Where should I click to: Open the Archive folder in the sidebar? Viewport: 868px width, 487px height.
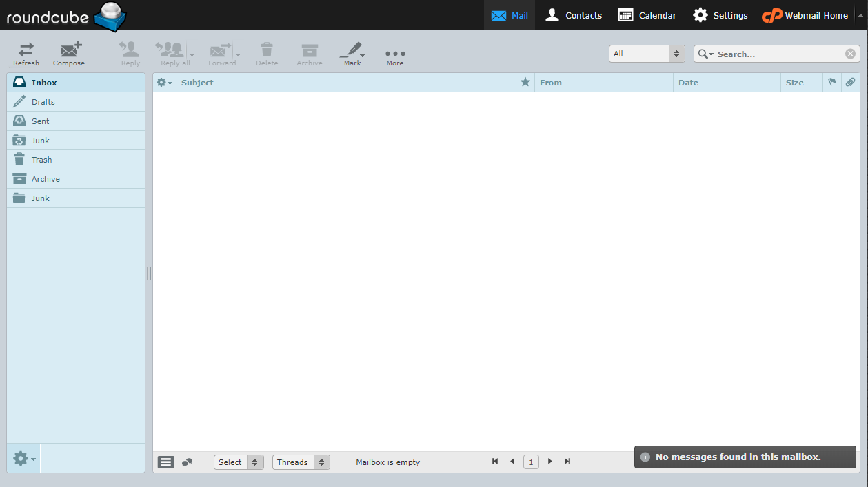pos(45,178)
